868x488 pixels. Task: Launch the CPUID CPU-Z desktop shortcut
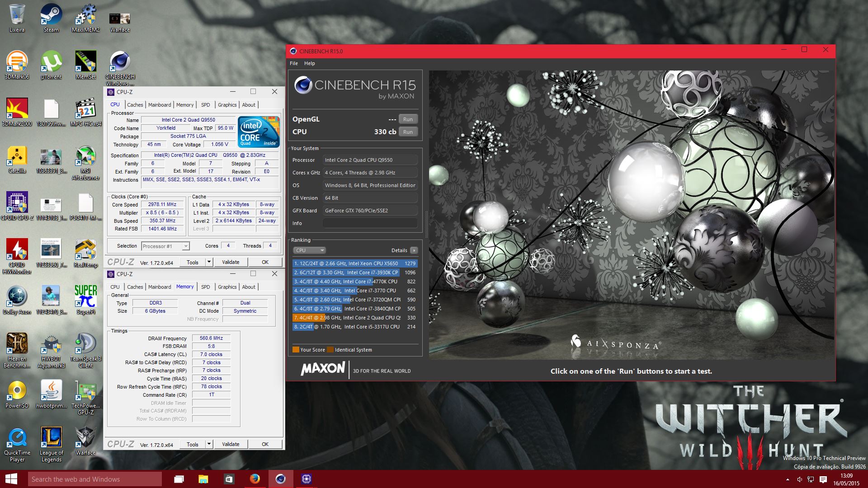(x=17, y=206)
